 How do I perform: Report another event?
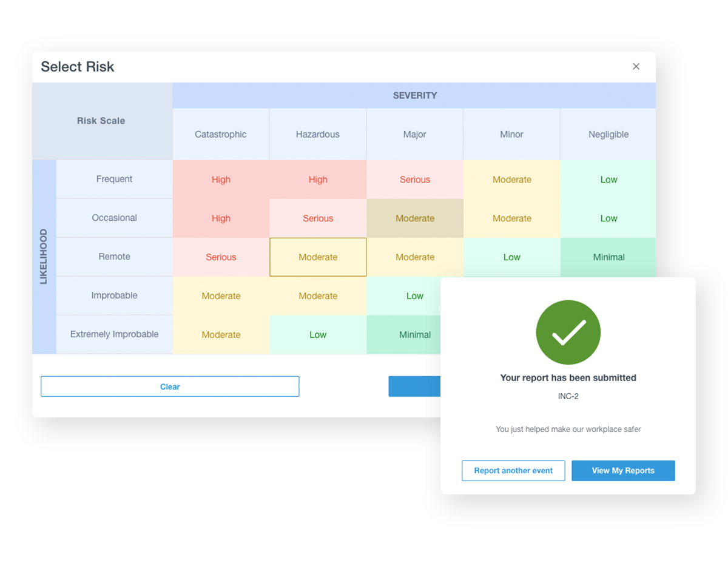tap(513, 471)
